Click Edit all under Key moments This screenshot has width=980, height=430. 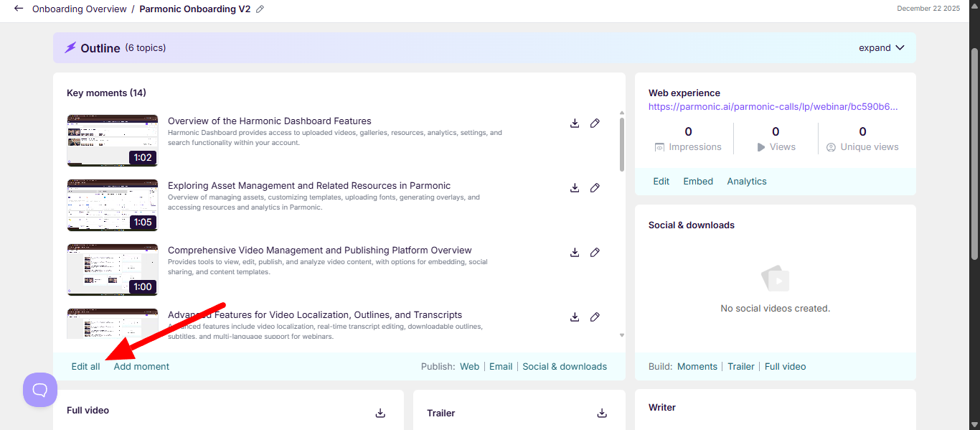pyautogui.click(x=85, y=367)
